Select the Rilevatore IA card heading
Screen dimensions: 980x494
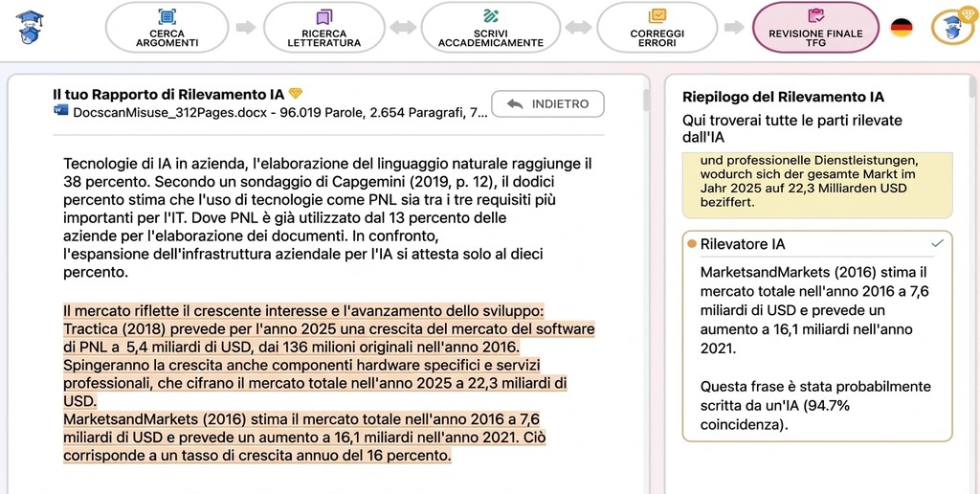[741, 244]
